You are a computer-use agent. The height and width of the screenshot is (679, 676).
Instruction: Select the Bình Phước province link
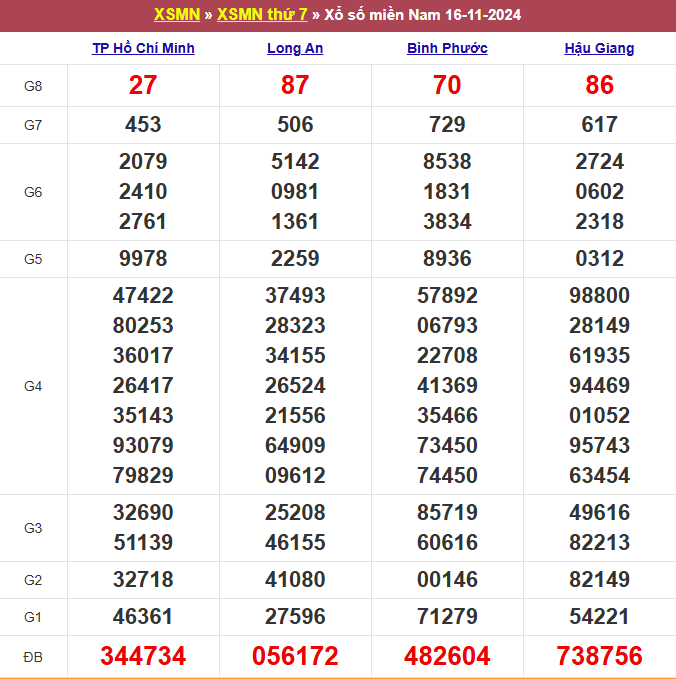point(447,48)
